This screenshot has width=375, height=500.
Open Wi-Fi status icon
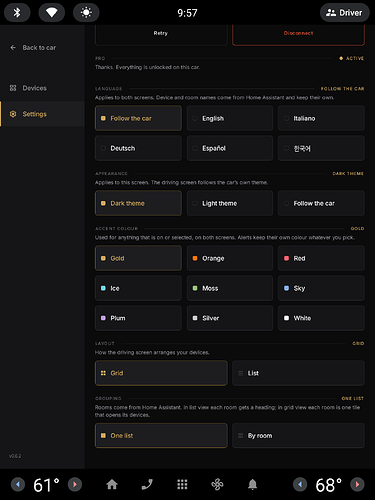click(52, 13)
